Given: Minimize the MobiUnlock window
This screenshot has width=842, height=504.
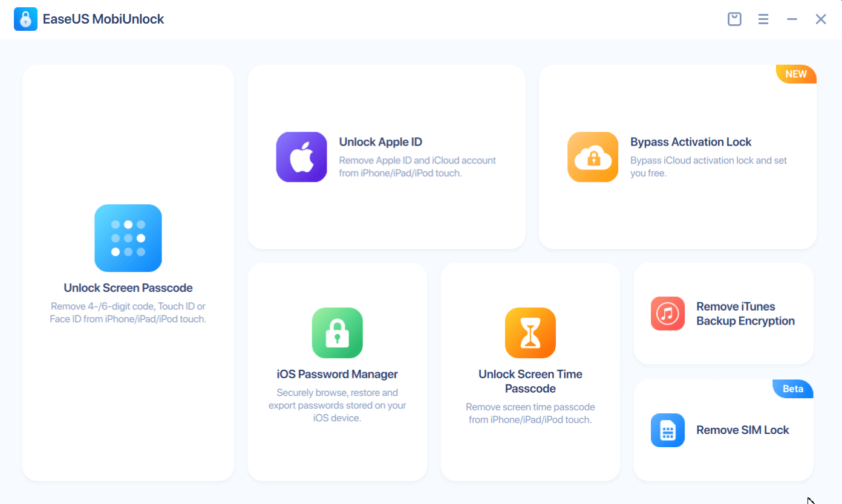Looking at the screenshot, I should [792, 19].
